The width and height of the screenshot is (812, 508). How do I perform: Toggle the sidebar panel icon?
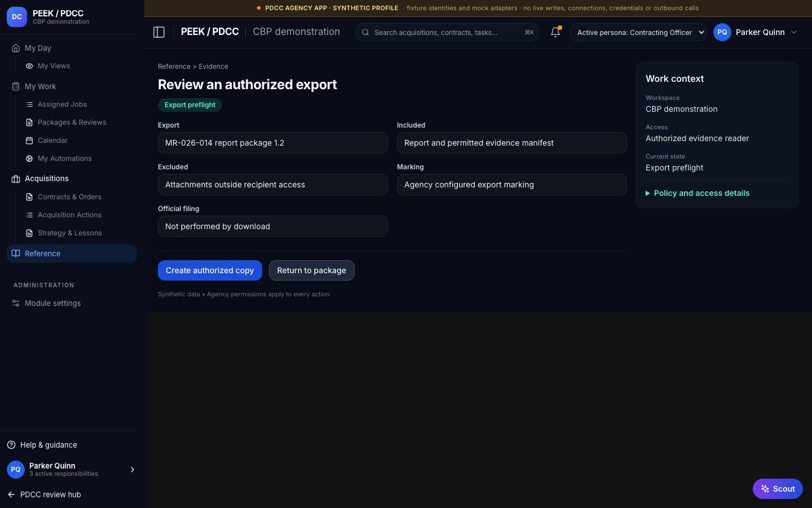click(159, 32)
